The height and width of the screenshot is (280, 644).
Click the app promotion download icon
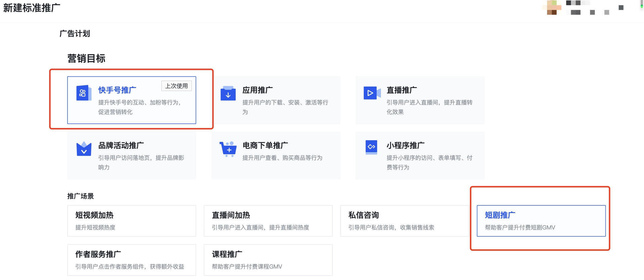(x=228, y=93)
